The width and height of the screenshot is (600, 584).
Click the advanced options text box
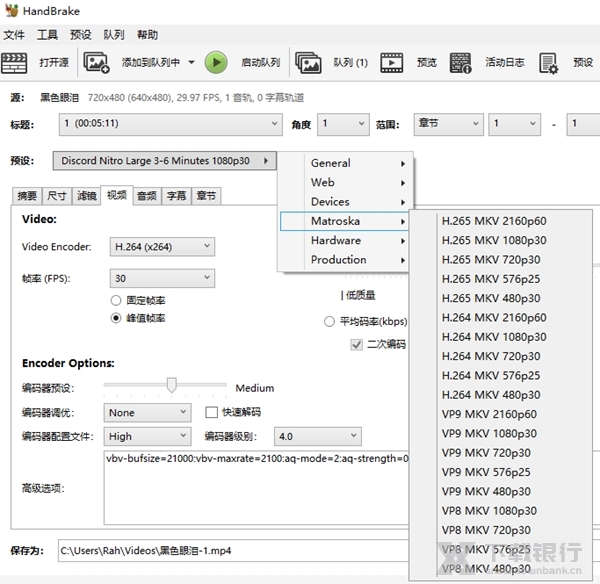256,488
